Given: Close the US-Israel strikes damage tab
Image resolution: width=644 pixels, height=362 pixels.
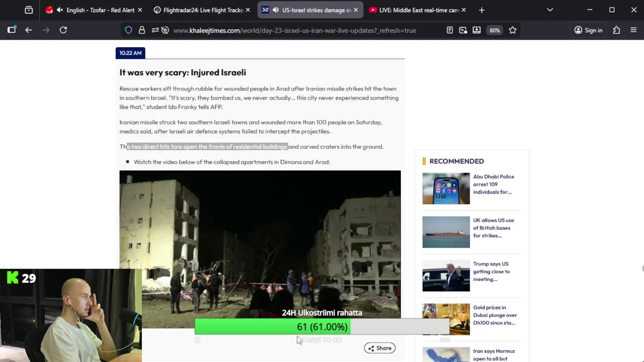Looking at the screenshot, I should 356,10.
